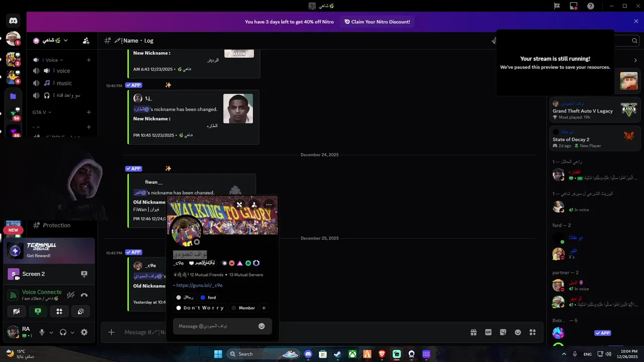Open State of Decay 2 activity card
Screen dimensions: 644x362
point(595,138)
